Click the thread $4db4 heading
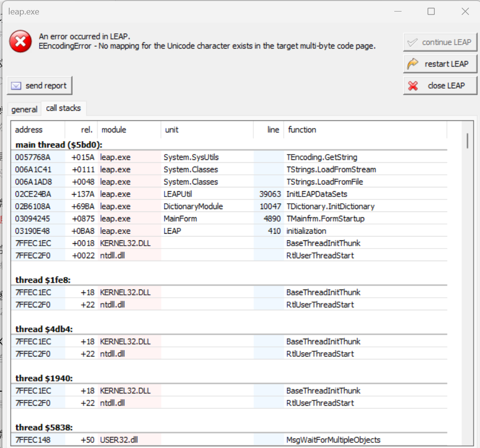 (44, 329)
